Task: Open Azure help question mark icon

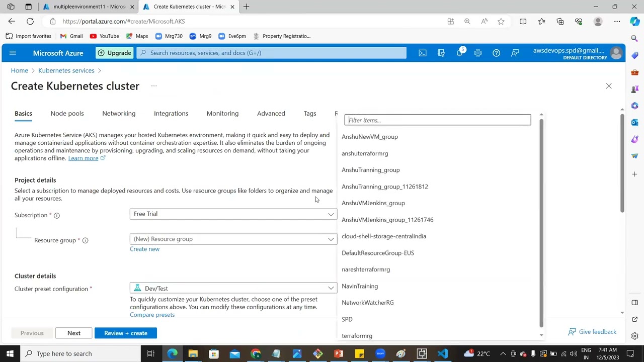Action: (x=497, y=53)
